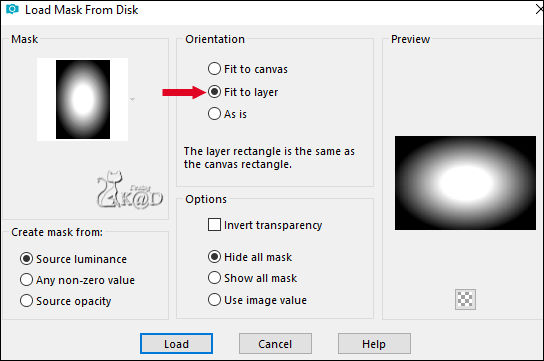Click the Cancel button
Image resolution: width=544 pixels, height=361 pixels.
pyautogui.click(x=275, y=344)
